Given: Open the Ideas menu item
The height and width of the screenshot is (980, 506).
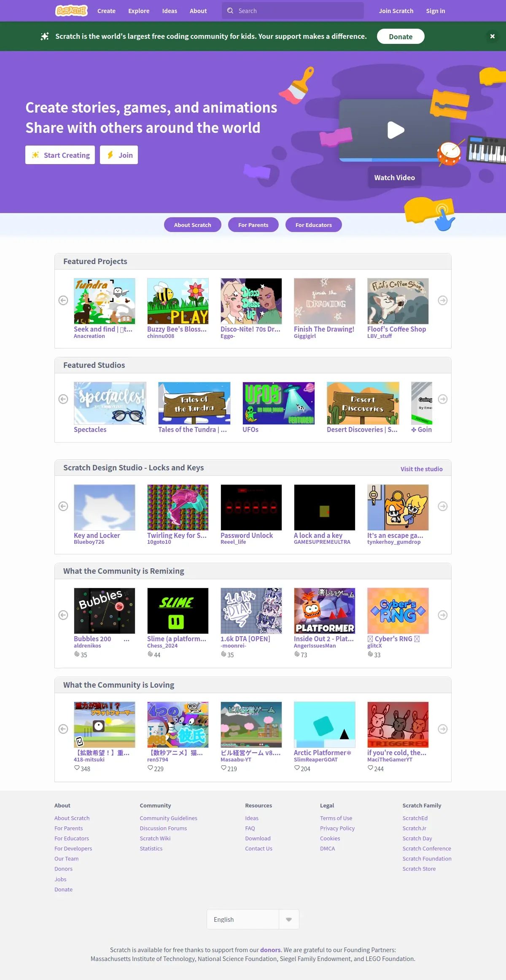Looking at the screenshot, I should 170,11.
